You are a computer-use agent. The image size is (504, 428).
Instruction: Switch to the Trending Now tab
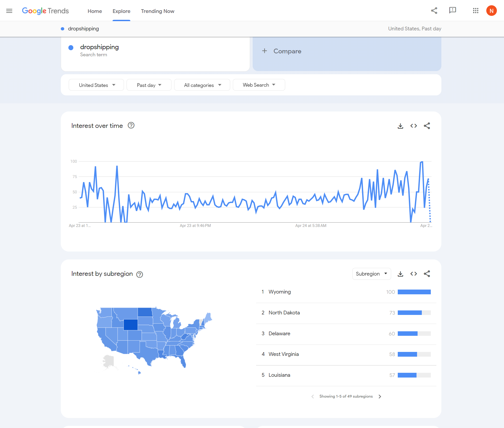158,11
